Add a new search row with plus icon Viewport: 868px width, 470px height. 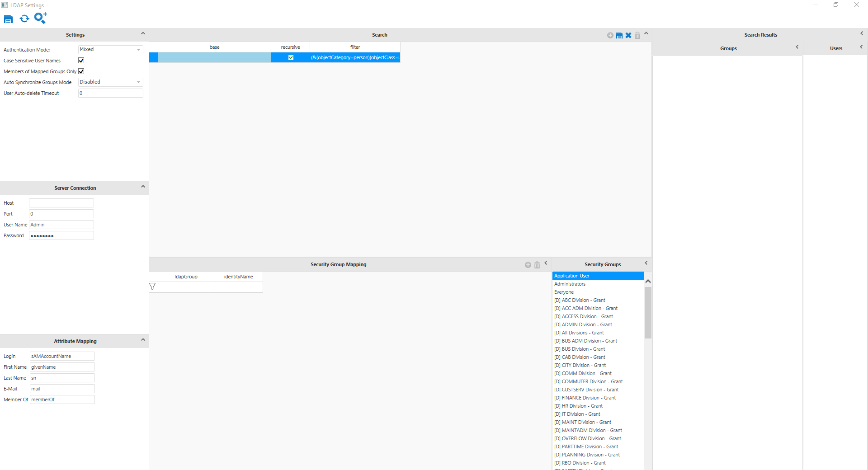(x=610, y=35)
